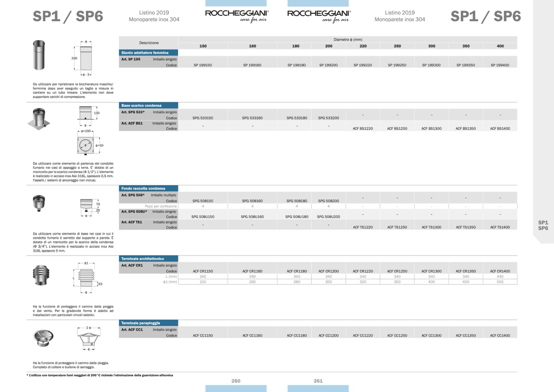Click the Terminale architettonico product photo
Viewport: 554px width, 392px height.
click(x=40, y=275)
